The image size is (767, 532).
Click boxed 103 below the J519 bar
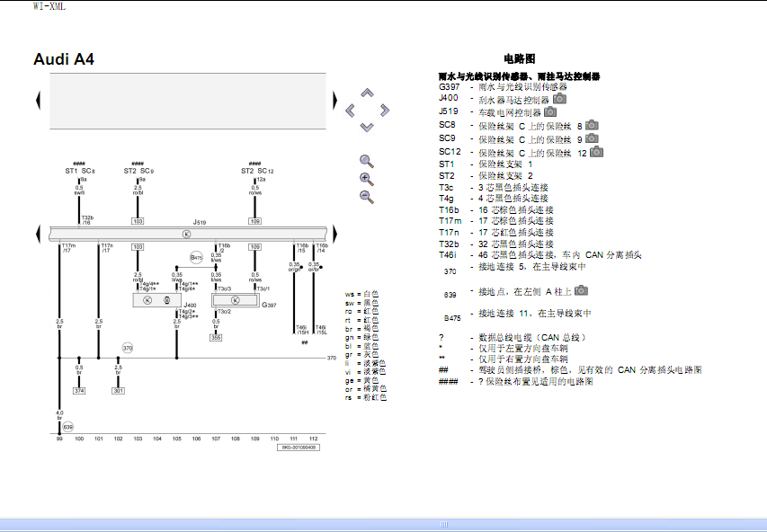[138, 247]
